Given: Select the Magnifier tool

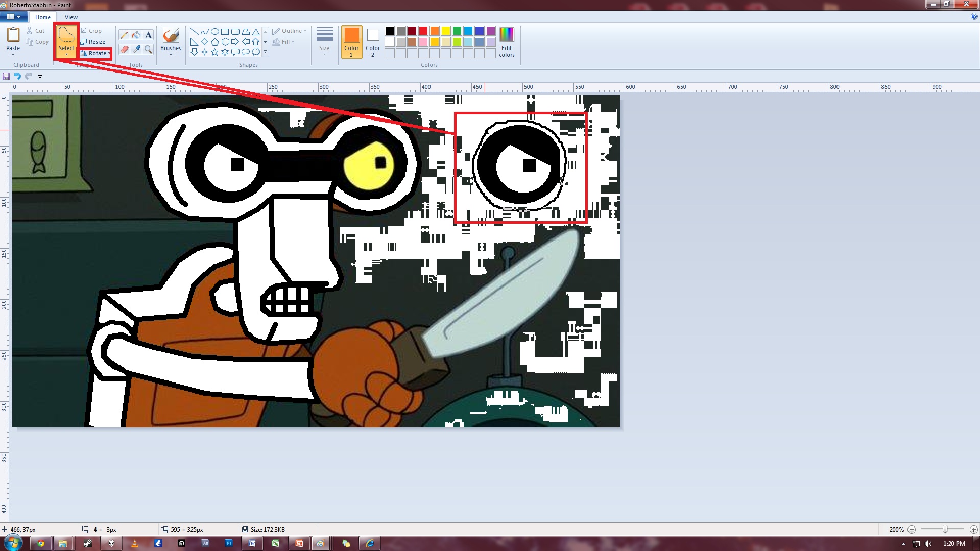Looking at the screenshot, I should coord(148,50).
